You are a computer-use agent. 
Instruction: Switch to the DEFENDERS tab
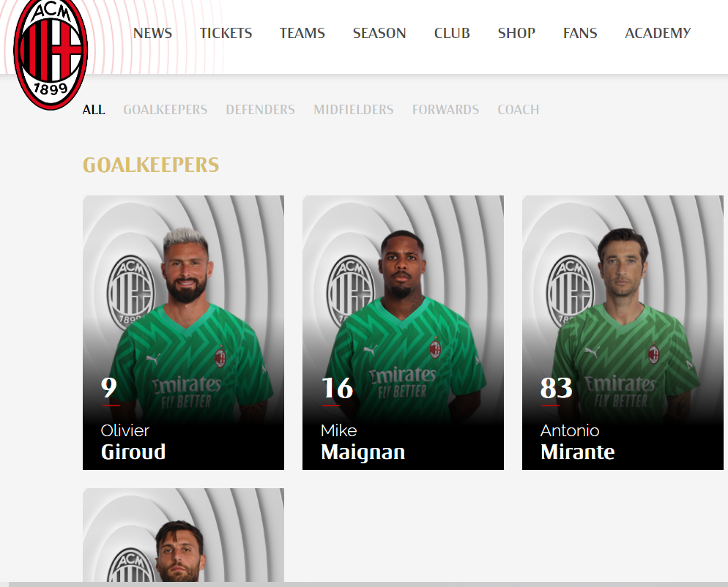tap(260, 110)
